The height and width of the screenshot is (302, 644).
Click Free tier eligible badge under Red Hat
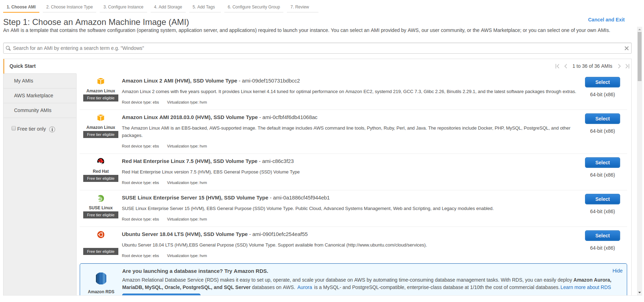[101, 178]
